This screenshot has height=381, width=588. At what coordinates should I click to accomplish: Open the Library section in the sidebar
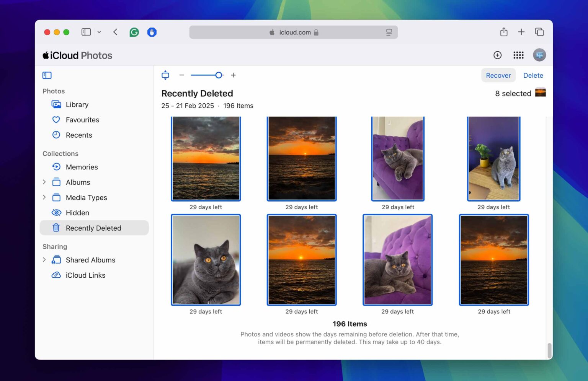[77, 104]
